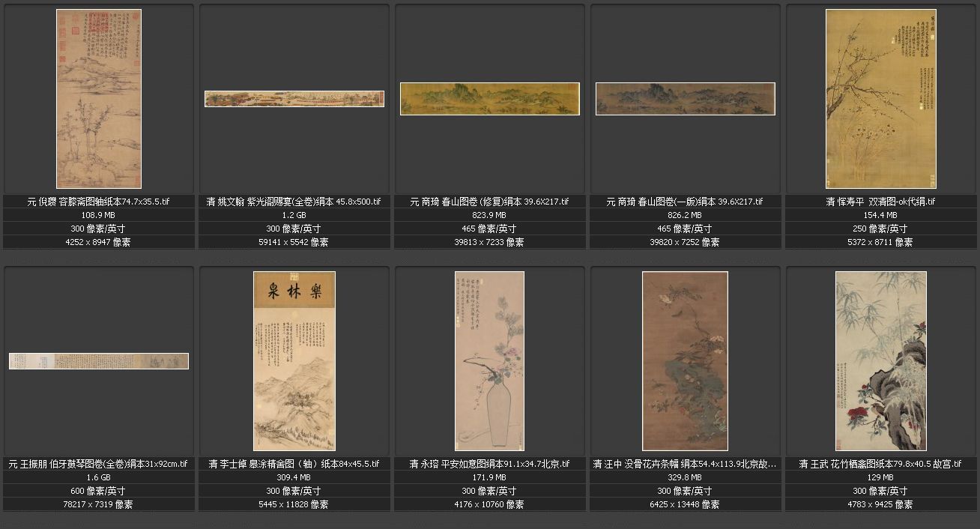Select the 姚文翰 紫光阁赐宴 handscroll thumbnail
The width and height of the screenshot is (980, 529).
[x=294, y=99]
